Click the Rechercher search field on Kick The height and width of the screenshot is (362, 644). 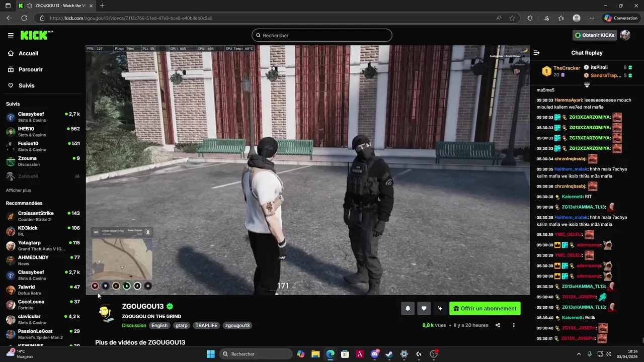click(x=322, y=35)
